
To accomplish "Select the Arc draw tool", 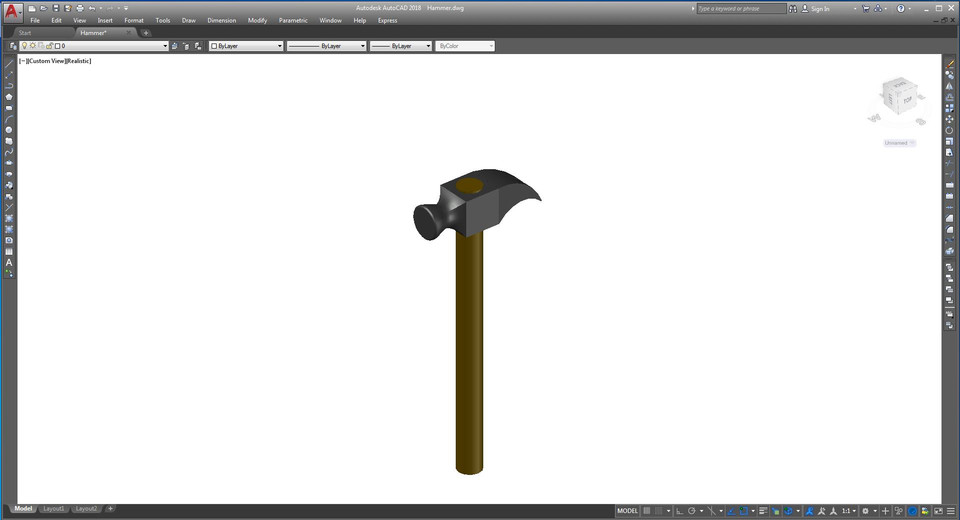I will [x=9, y=119].
